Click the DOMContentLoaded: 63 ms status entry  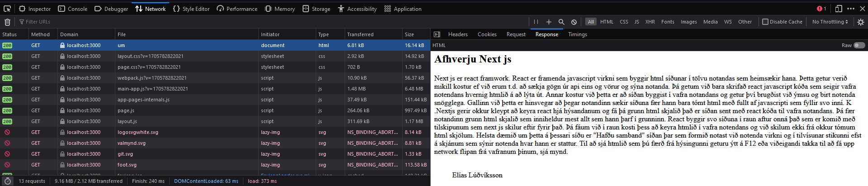206,181
